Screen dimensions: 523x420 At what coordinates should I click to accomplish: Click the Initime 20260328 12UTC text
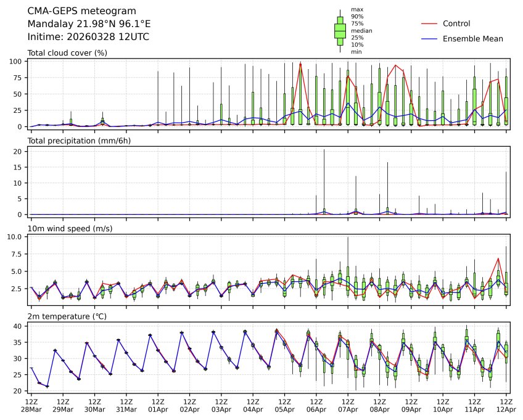coord(88,37)
